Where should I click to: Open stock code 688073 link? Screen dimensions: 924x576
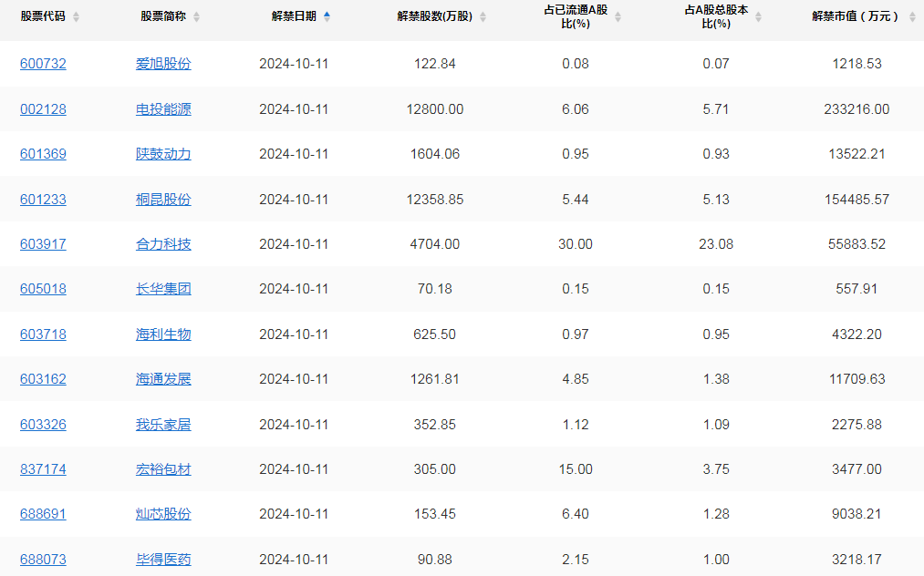(43, 560)
